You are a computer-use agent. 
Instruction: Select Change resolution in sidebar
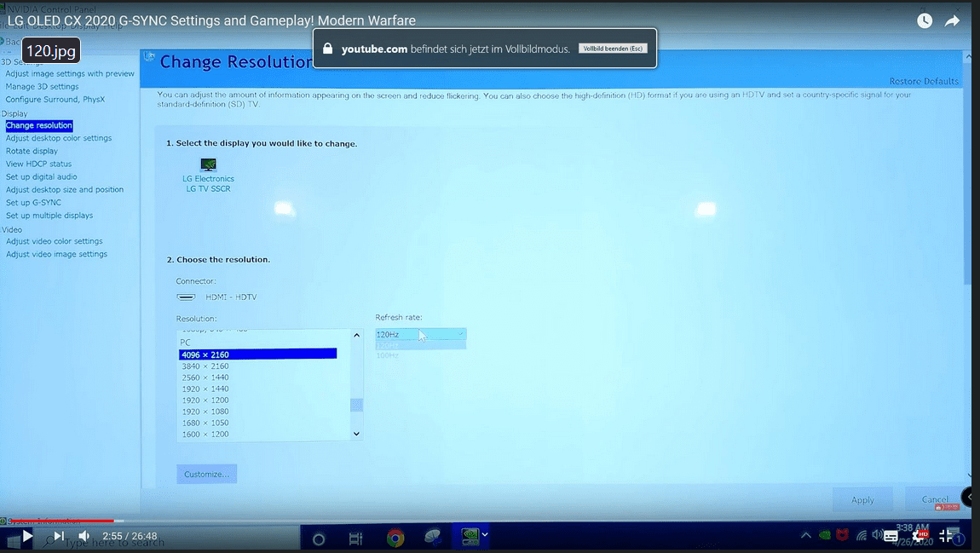pos(38,125)
